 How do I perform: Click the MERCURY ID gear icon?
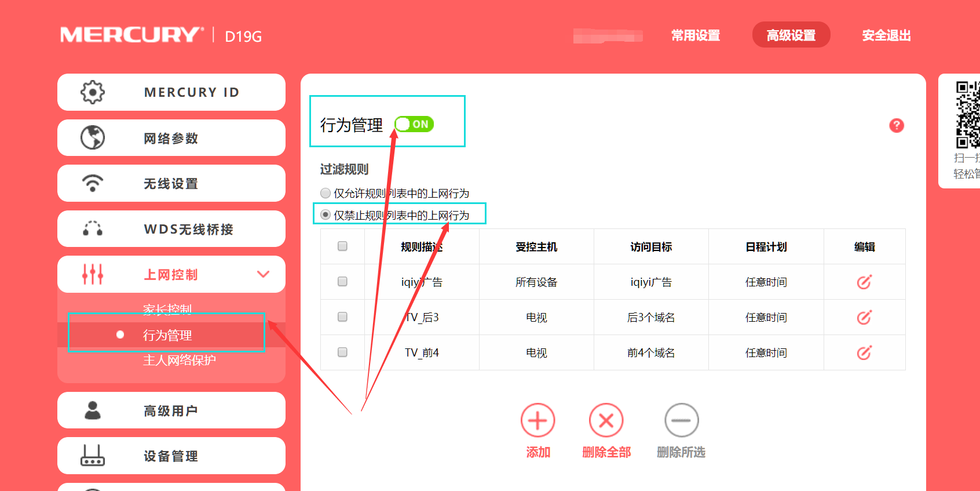[93, 92]
